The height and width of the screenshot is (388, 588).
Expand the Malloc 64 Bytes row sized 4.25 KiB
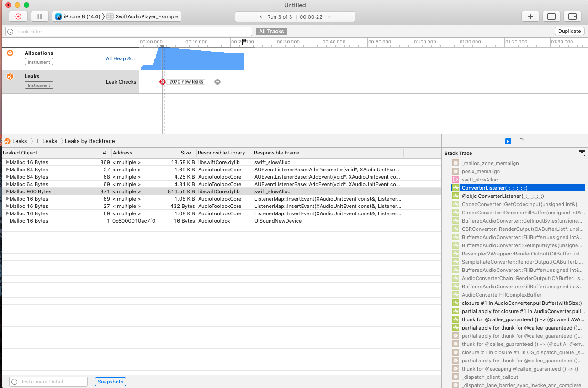7,177
